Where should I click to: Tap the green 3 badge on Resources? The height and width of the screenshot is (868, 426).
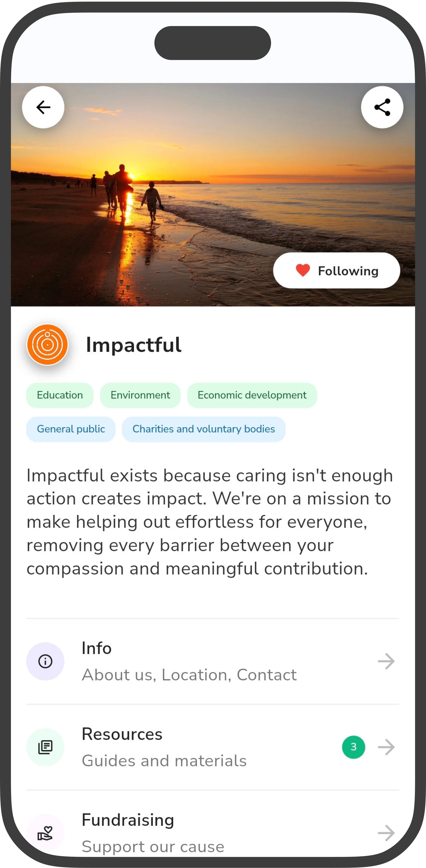point(353,747)
